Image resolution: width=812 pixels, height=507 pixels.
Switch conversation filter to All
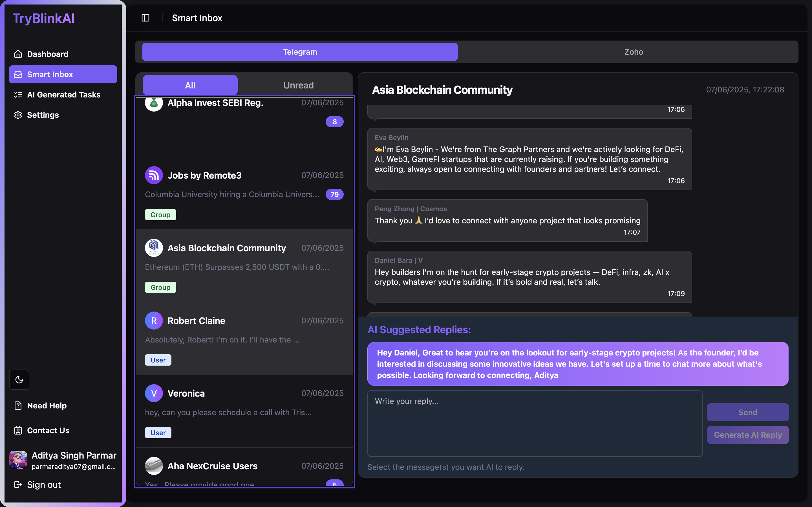190,85
